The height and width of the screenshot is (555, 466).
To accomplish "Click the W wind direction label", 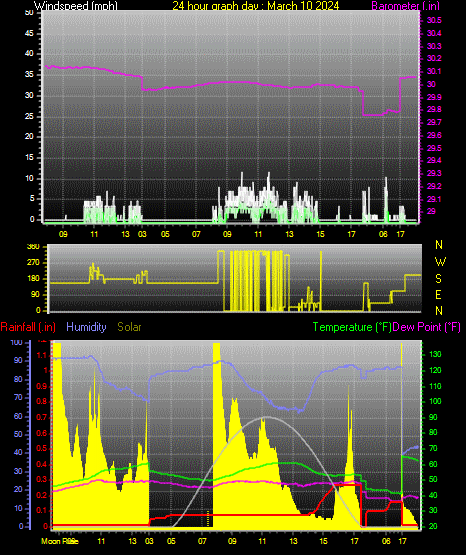I will pos(440,262).
